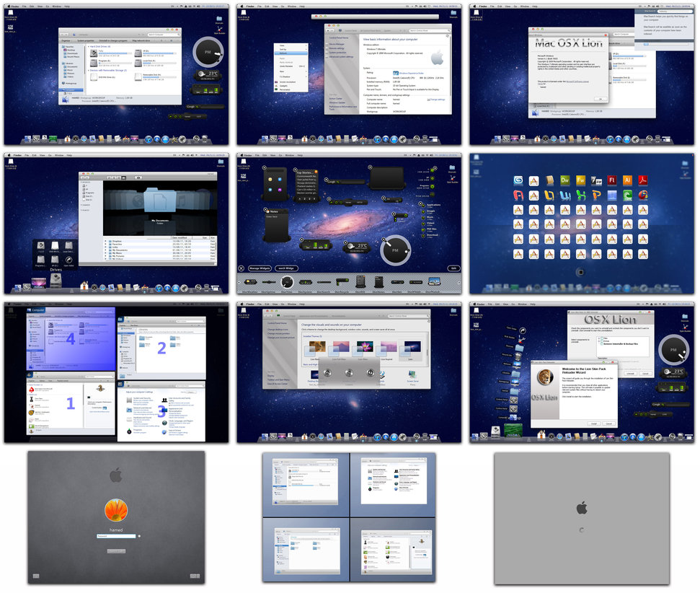Collapse the Devices with Removable Storage group
Image resolution: width=700 pixels, height=593 pixels.
pyautogui.click(x=88, y=70)
